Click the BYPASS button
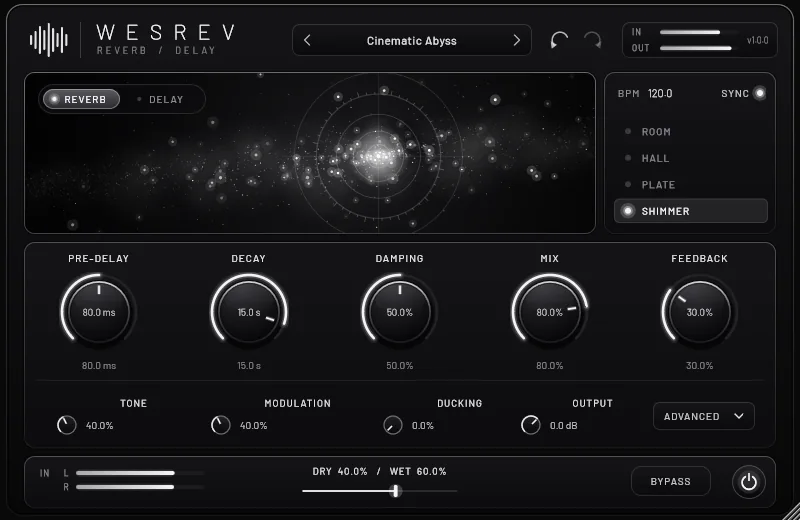This screenshot has height=520, width=800. pos(670,481)
